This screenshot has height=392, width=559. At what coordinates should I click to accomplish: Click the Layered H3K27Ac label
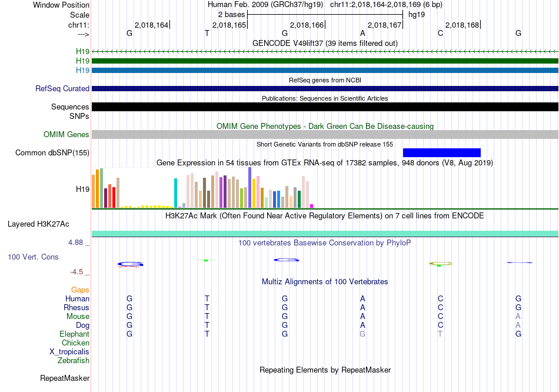click(x=38, y=224)
